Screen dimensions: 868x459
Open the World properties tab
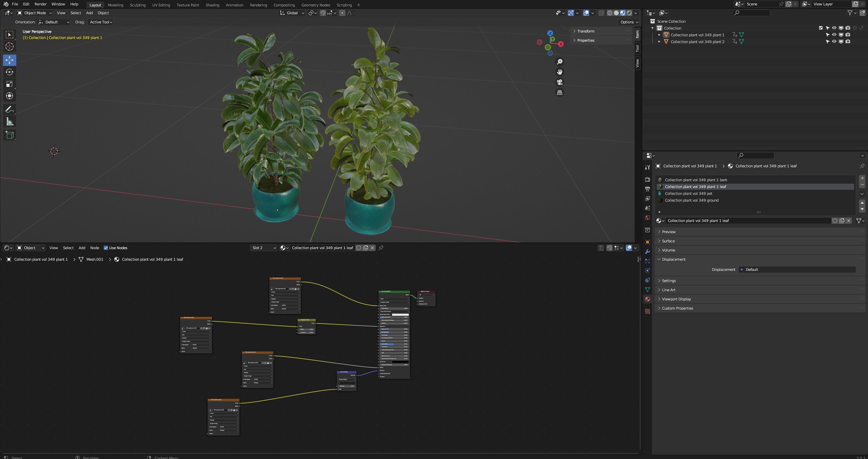click(647, 218)
